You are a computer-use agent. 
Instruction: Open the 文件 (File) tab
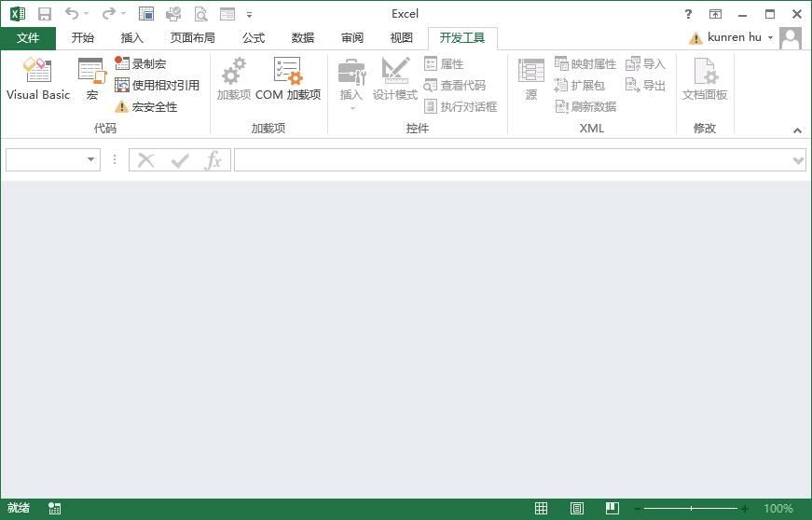[28, 38]
